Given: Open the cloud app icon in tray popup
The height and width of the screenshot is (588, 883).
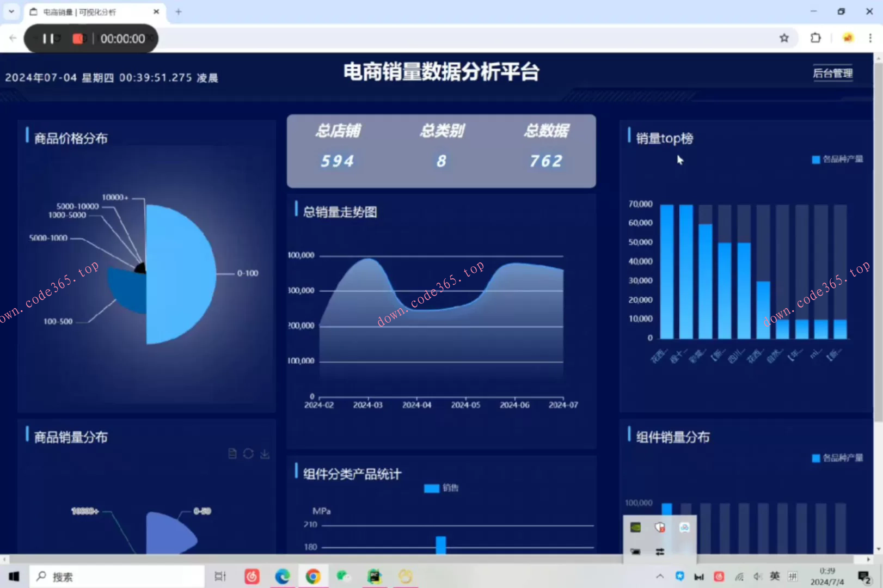Looking at the screenshot, I should [x=684, y=527].
